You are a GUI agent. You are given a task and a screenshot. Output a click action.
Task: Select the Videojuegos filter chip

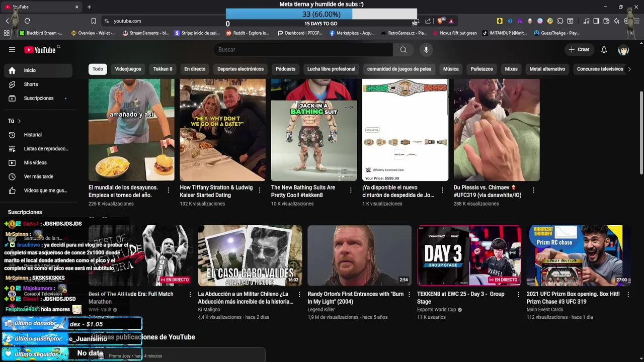tap(128, 69)
